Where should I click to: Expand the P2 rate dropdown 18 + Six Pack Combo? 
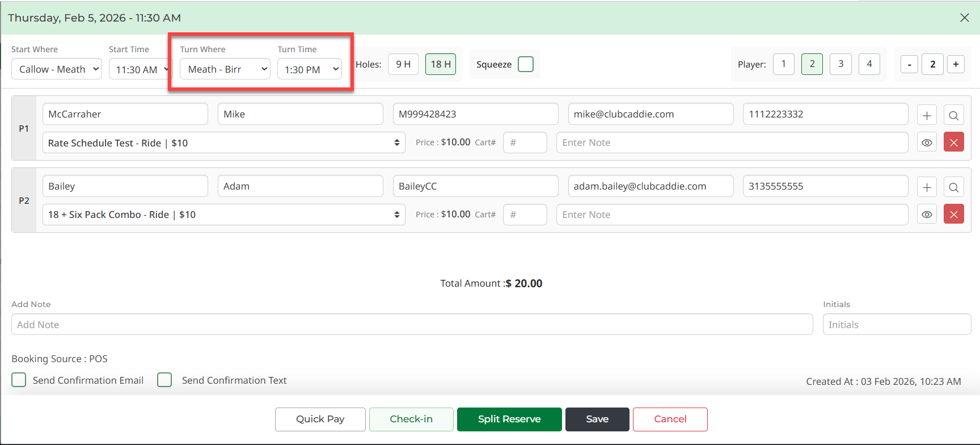click(223, 215)
